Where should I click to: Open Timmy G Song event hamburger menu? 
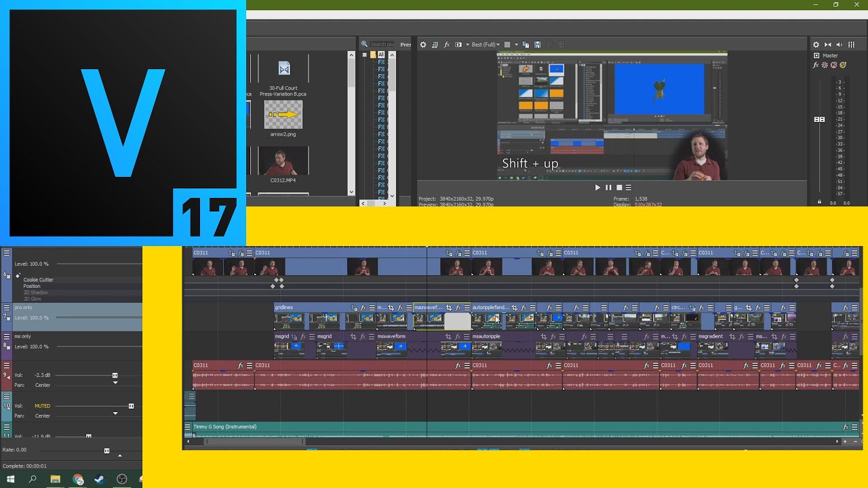coord(854,427)
